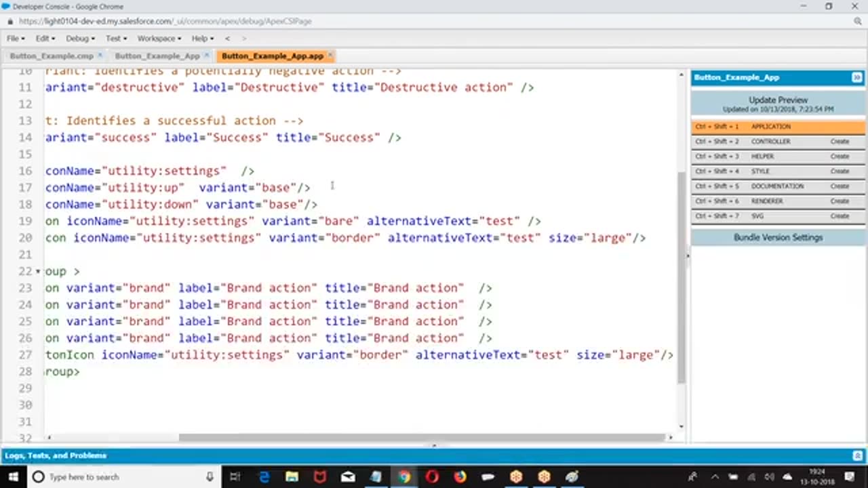Open volume control in system tray
The image size is (868, 488).
tap(769, 476)
